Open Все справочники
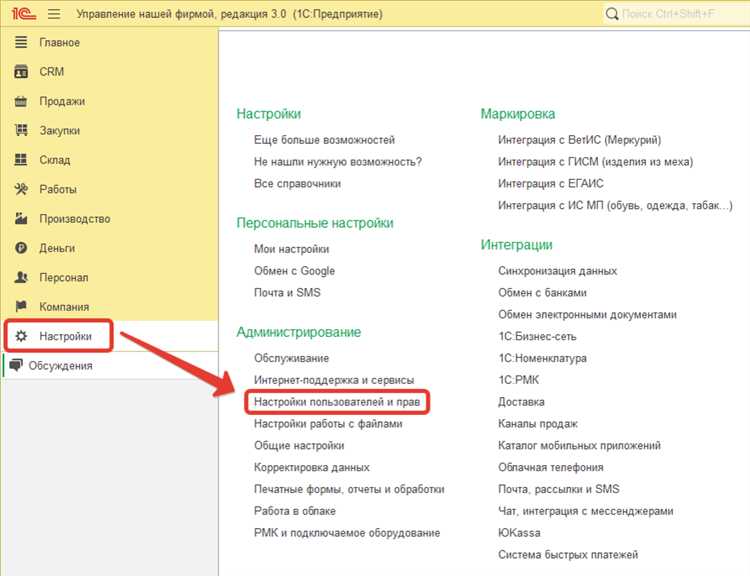750x576 pixels. pos(297,184)
